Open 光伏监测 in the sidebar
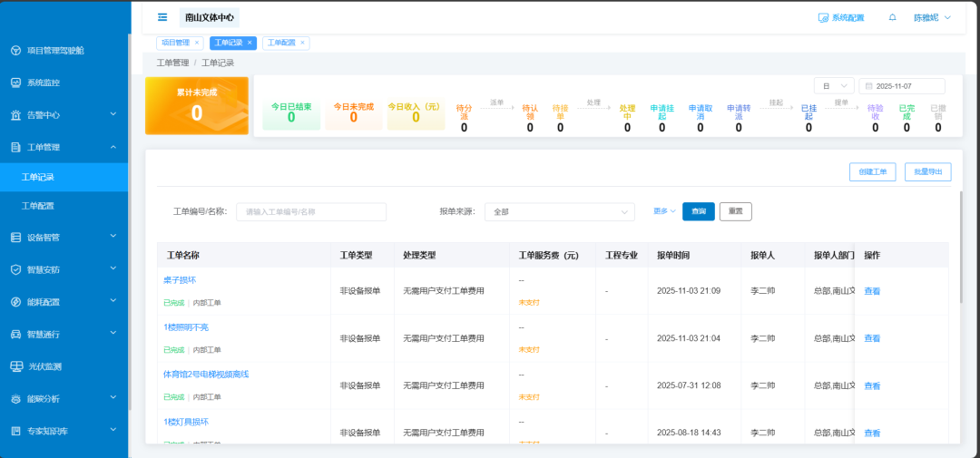 point(64,366)
